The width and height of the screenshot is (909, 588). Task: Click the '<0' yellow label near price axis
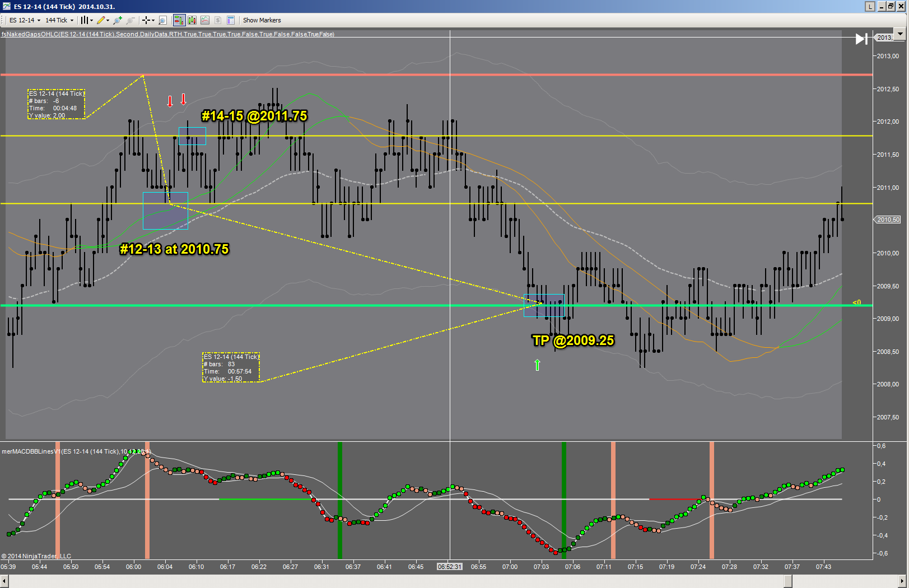click(x=856, y=302)
